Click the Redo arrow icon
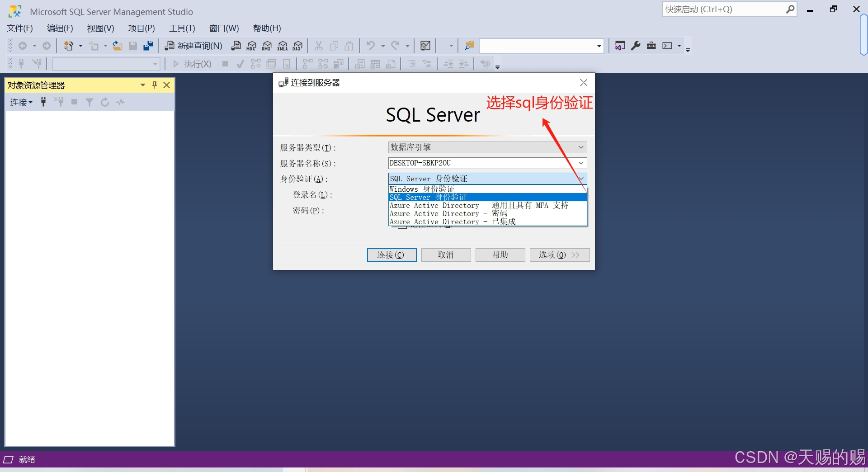Image resolution: width=868 pixels, height=472 pixels. point(395,46)
